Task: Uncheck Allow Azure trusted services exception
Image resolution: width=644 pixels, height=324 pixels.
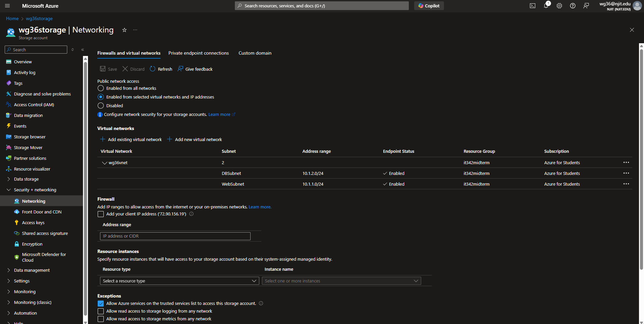Action: point(101,304)
